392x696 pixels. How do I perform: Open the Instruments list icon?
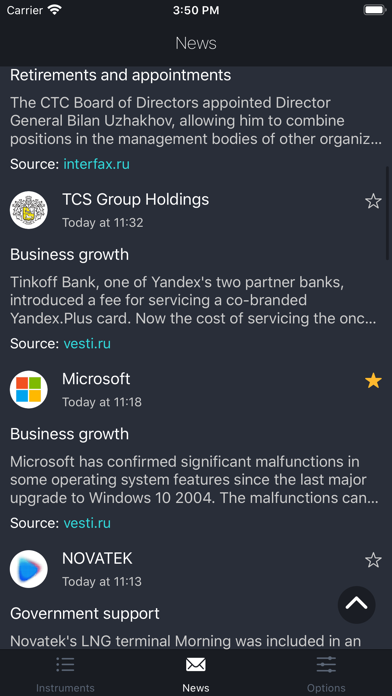pyautogui.click(x=65, y=664)
